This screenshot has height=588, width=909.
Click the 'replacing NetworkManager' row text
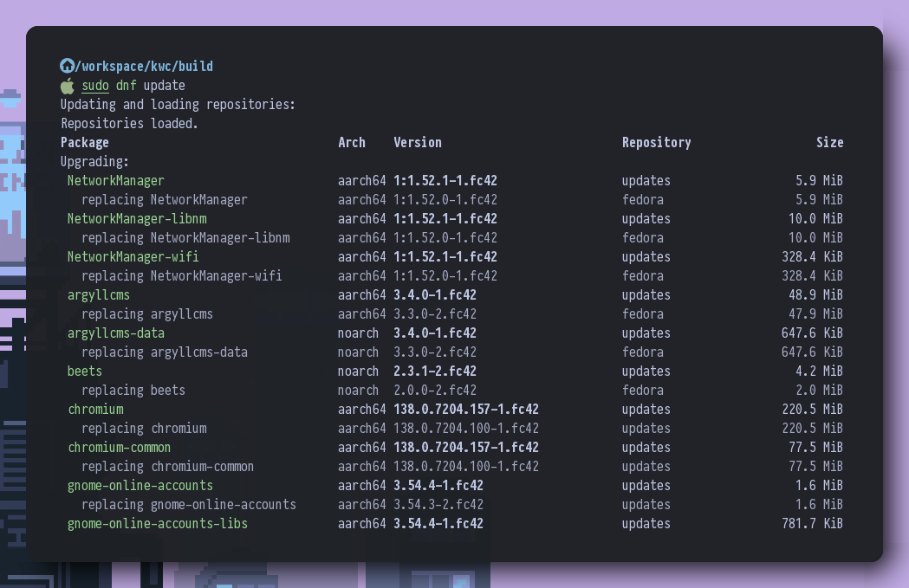coord(164,200)
